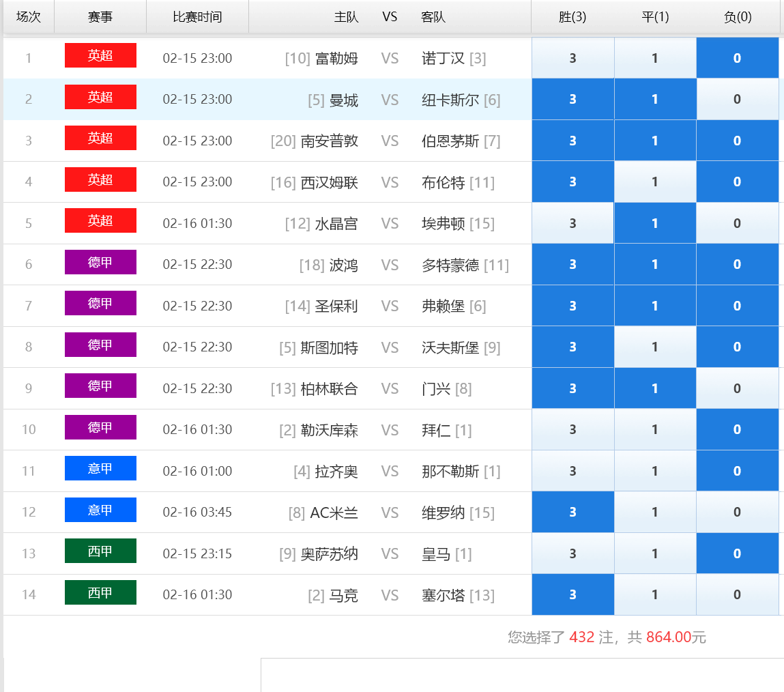Select draw (1) for 西汉姆联 vs 布伦特

(x=655, y=182)
